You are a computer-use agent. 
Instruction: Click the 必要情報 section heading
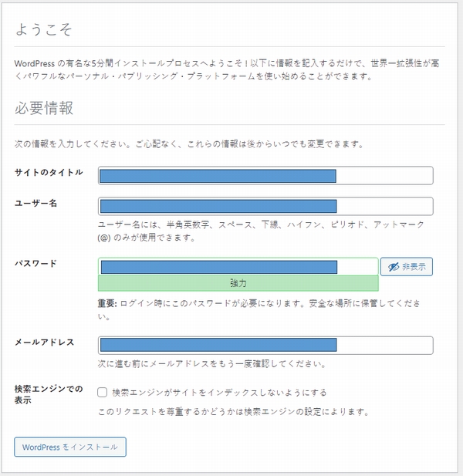(x=44, y=108)
